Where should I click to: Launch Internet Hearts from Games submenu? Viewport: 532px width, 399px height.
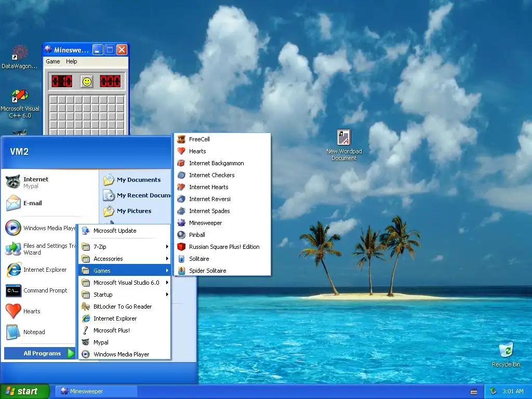click(x=222, y=187)
